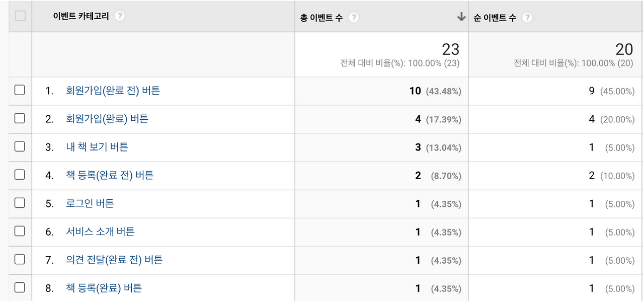
Task: Select checkbox for 내 책 보기 버튼 row
Action: (x=20, y=146)
